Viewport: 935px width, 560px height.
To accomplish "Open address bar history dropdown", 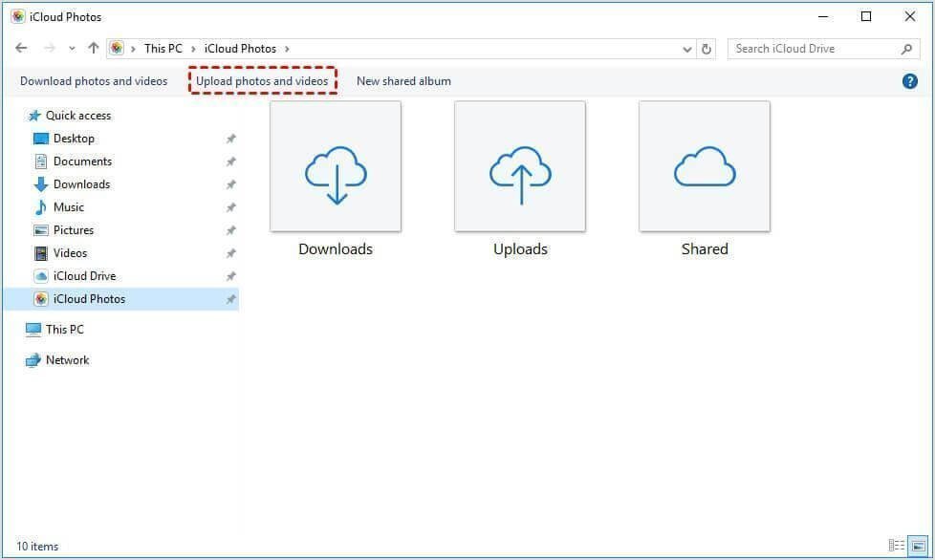I will coord(687,49).
